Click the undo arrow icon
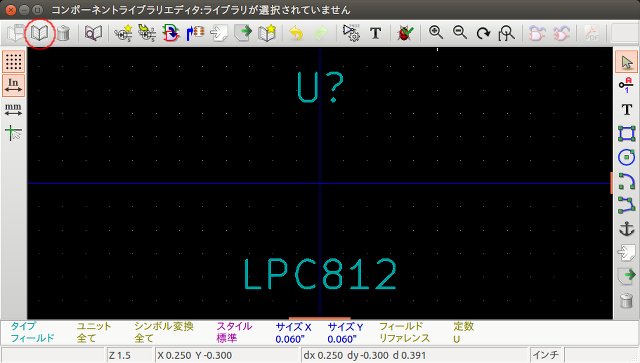 [296, 33]
